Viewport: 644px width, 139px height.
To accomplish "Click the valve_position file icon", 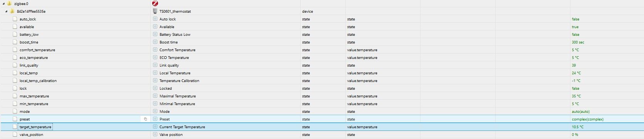I will point(15,134).
